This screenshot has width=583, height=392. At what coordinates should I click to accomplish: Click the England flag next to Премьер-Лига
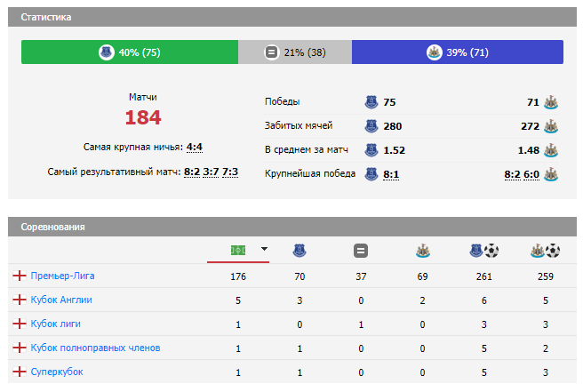[19, 276]
